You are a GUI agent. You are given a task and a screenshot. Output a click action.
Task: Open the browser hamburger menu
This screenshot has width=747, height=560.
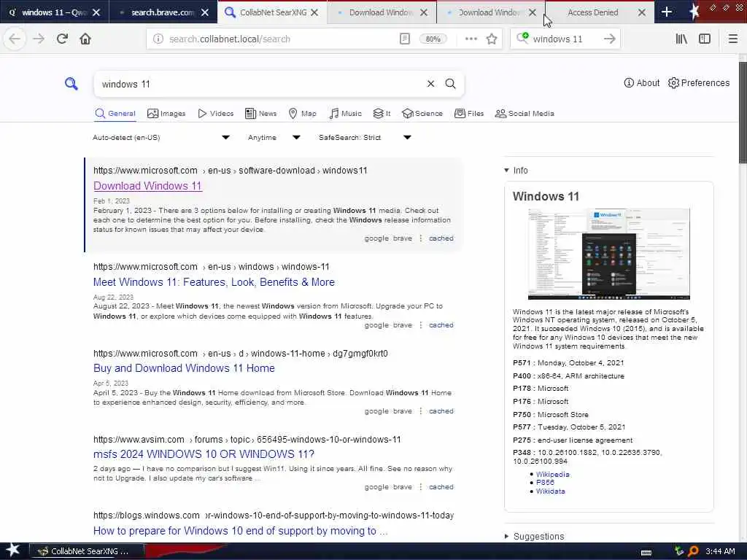click(732, 39)
